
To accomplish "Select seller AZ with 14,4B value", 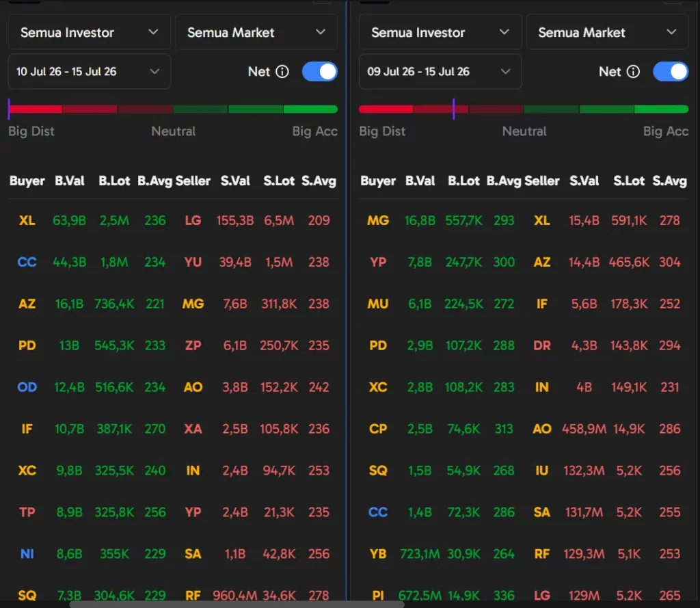I will point(542,262).
